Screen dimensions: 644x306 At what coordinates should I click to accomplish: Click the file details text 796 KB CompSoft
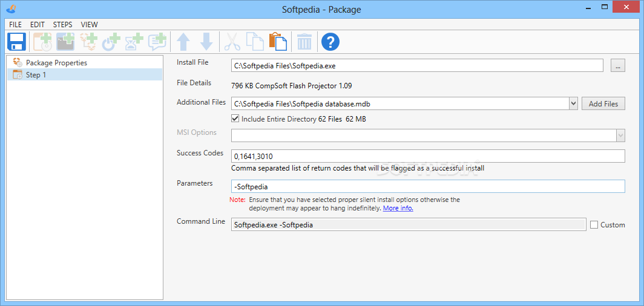pyautogui.click(x=292, y=86)
